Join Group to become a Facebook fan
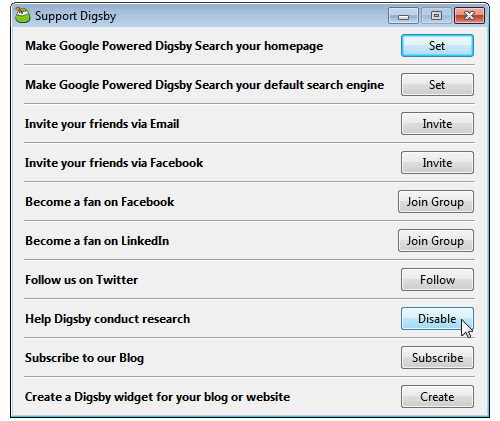The height and width of the screenshot is (421, 500). tap(436, 202)
